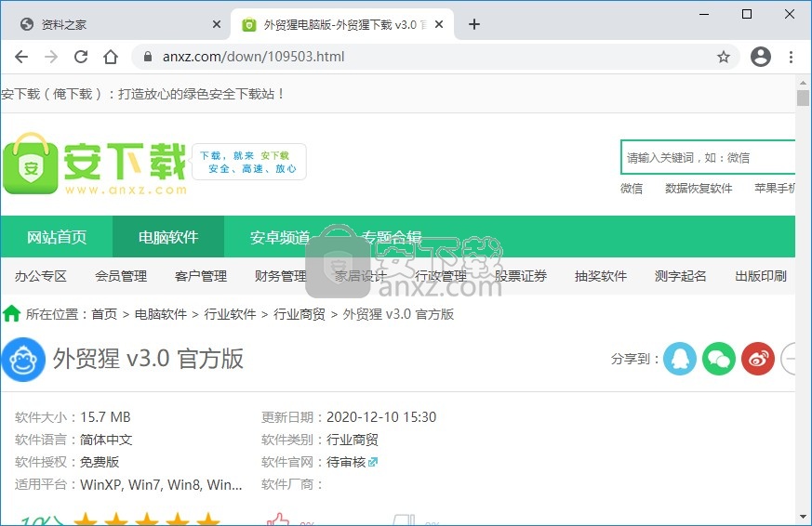Open the 会员管理 category
This screenshot has height=526, width=812.
[121, 276]
